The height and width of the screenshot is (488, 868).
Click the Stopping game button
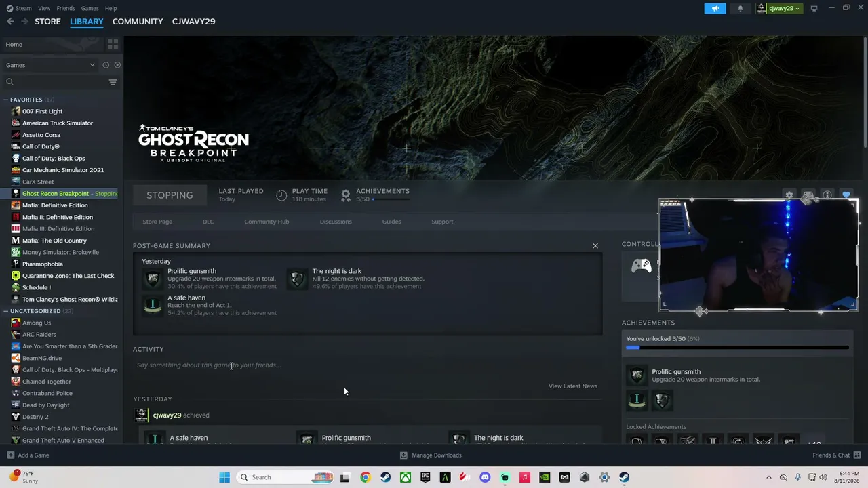[x=170, y=195]
